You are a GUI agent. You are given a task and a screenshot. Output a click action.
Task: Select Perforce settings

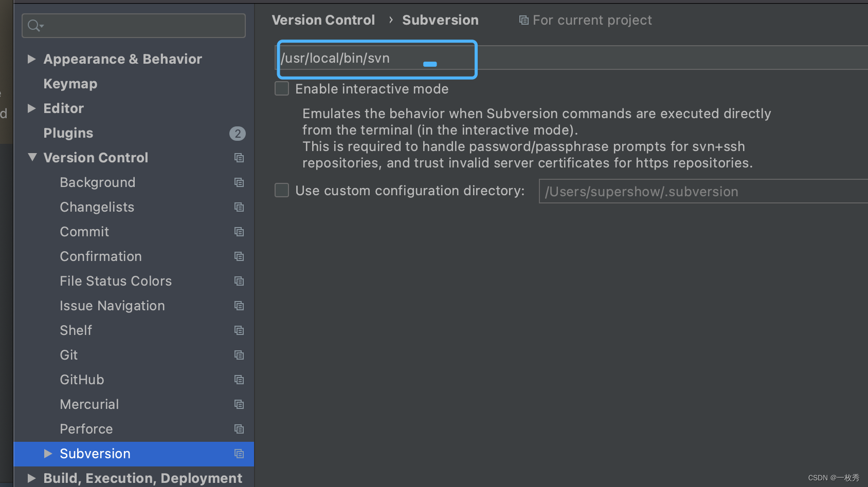[86, 429]
